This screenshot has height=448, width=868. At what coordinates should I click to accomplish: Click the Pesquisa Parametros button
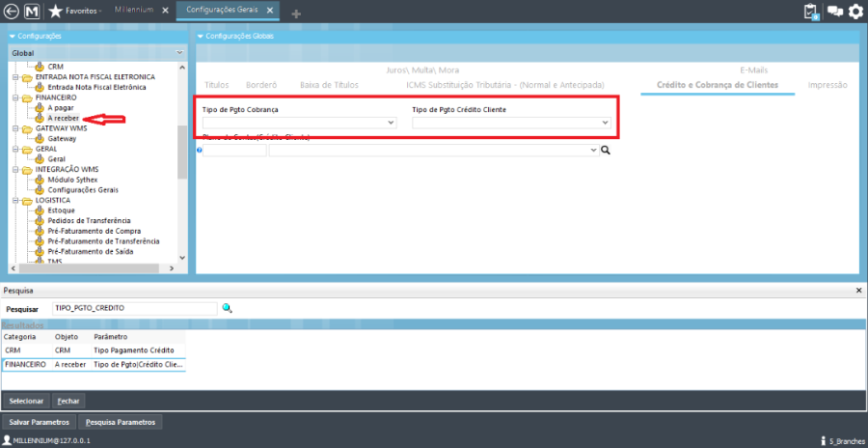121,422
